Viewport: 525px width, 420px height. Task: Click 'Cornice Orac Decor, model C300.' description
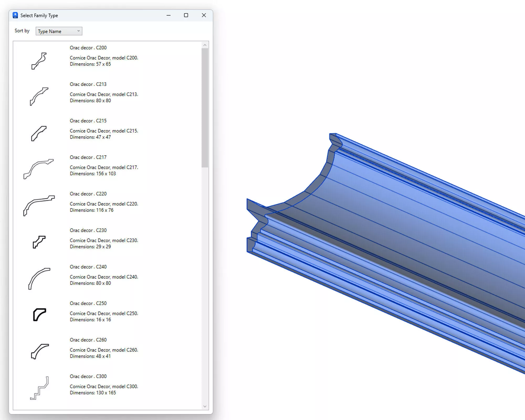tap(104, 386)
